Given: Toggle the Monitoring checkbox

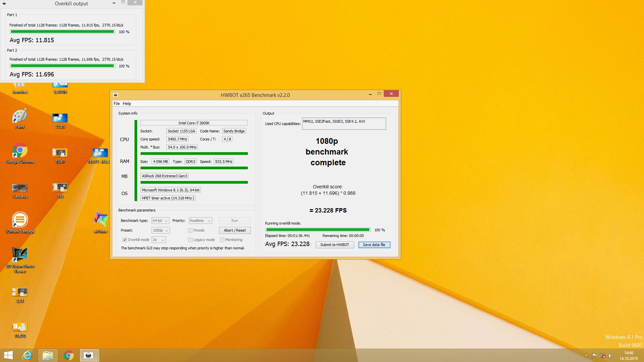Looking at the screenshot, I should tap(222, 240).
